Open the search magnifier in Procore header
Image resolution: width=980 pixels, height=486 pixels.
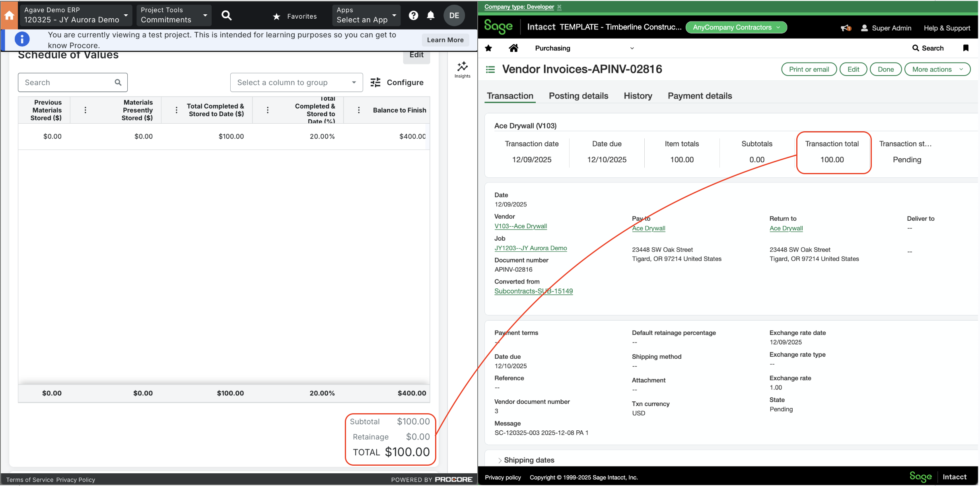coord(227,15)
